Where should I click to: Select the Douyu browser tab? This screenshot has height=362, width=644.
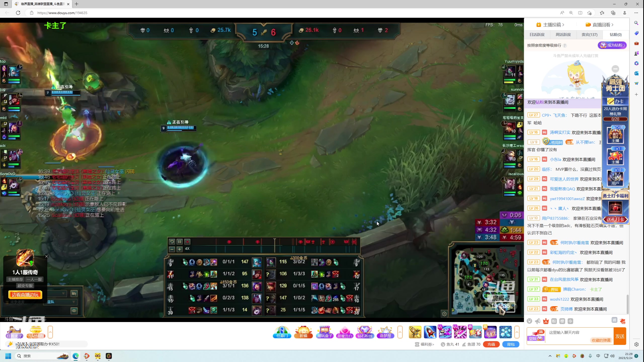click(x=42, y=4)
